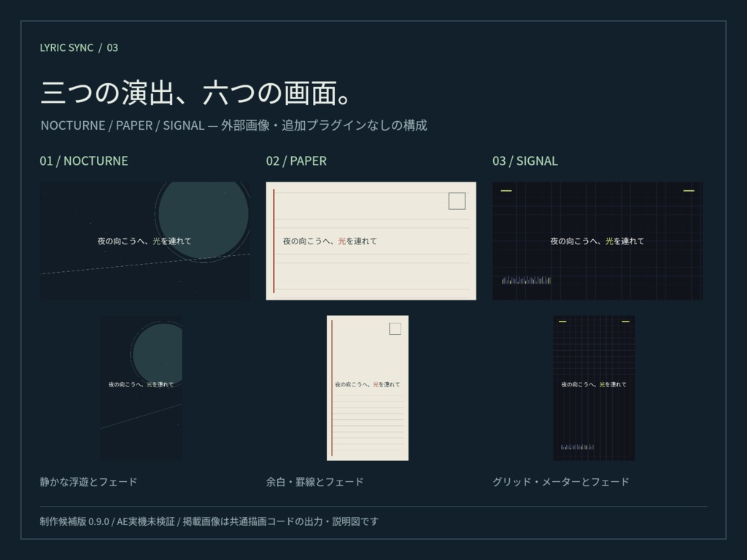Viewport: 747px width, 560px height.
Task: Click the caption "余白・罫線とフェード"
Action: click(315, 482)
